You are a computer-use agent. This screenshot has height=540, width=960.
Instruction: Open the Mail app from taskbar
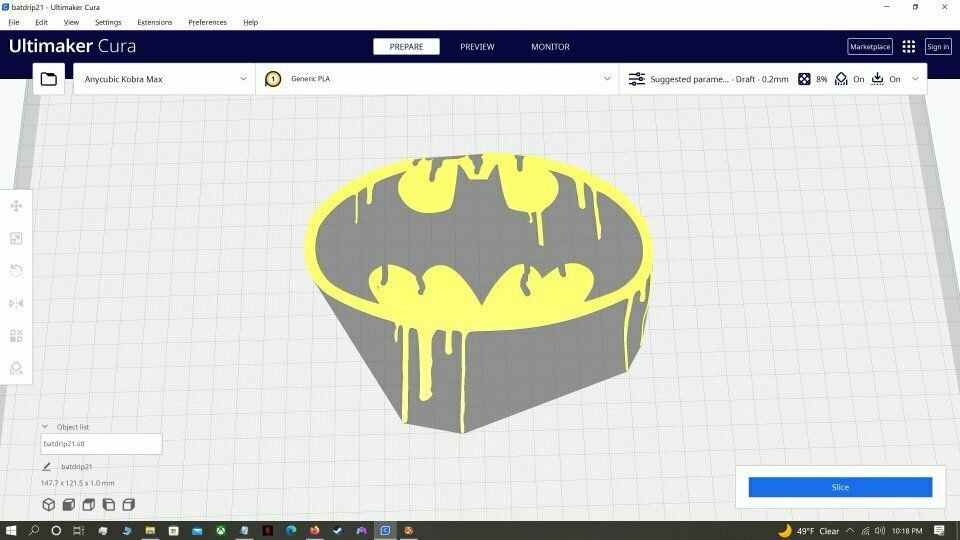(197, 530)
